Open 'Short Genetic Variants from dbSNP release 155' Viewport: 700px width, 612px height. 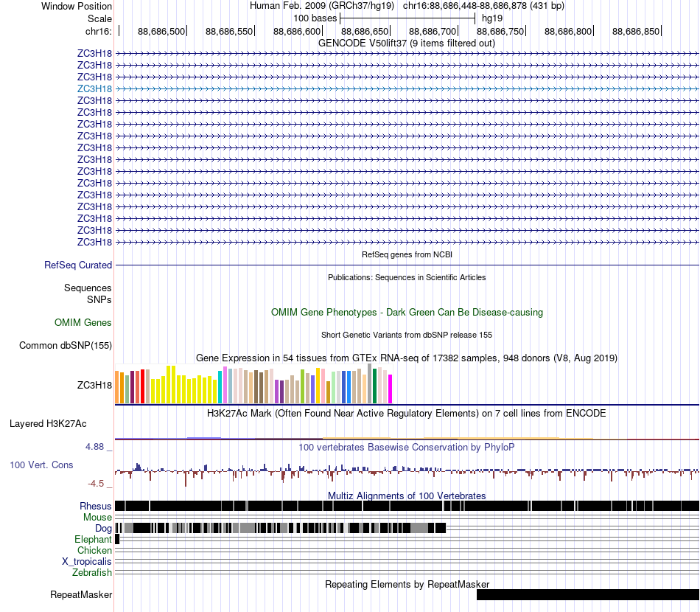coord(407,335)
